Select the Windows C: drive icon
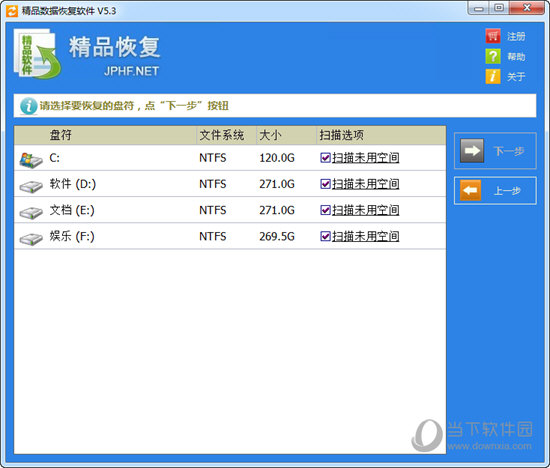This screenshot has width=550, height=468. click(31, 160)
